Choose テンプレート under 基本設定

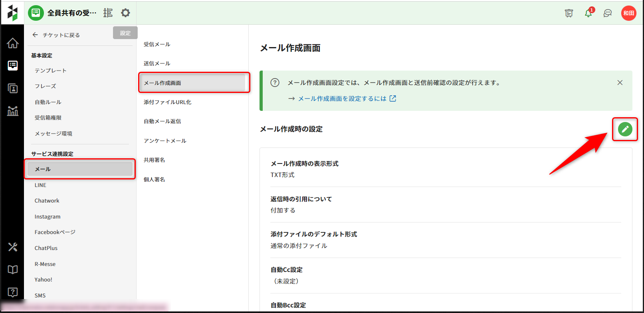pyautogui.click(x=51, y=71)
